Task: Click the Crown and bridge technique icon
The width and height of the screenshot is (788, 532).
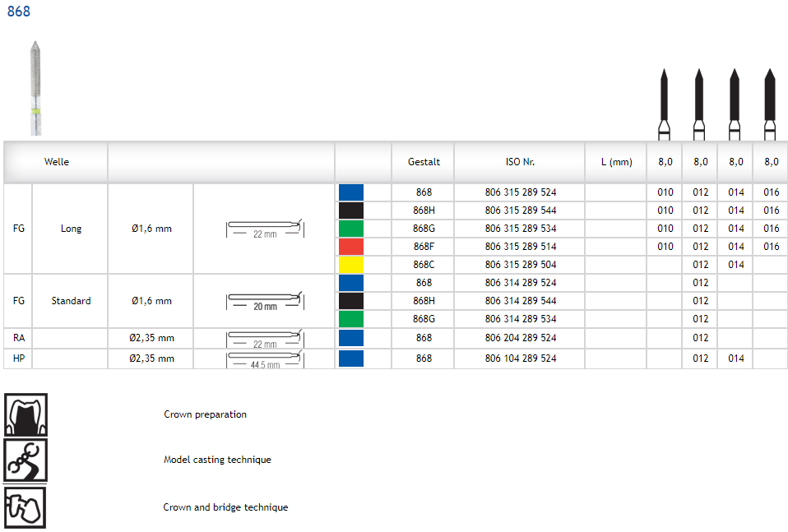Action: pyautogui.click(x=25, y=507)
